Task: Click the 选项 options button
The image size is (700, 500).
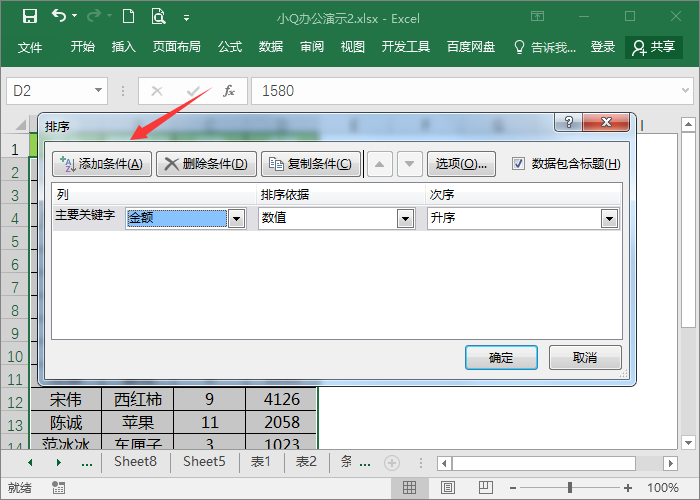Action: [462, 164]
